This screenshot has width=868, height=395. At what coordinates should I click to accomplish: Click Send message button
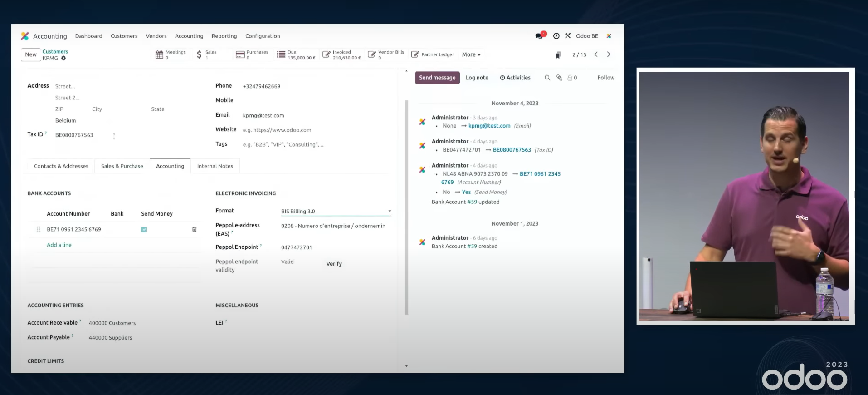(437, 78)
